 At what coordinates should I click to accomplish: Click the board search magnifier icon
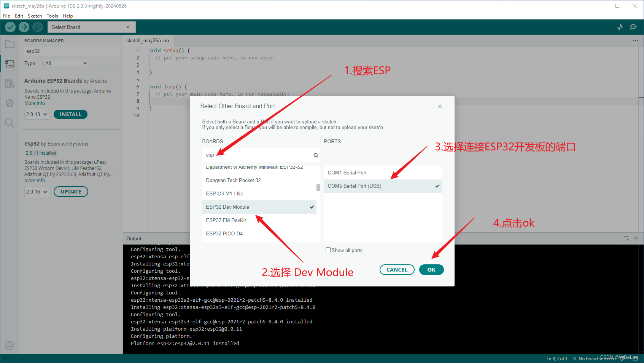316,155
